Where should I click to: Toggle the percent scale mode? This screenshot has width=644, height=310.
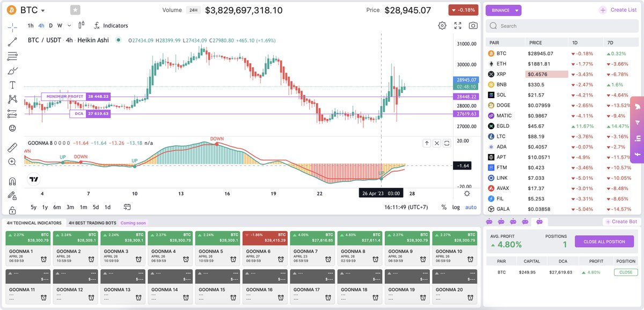(x=444, y=207)
